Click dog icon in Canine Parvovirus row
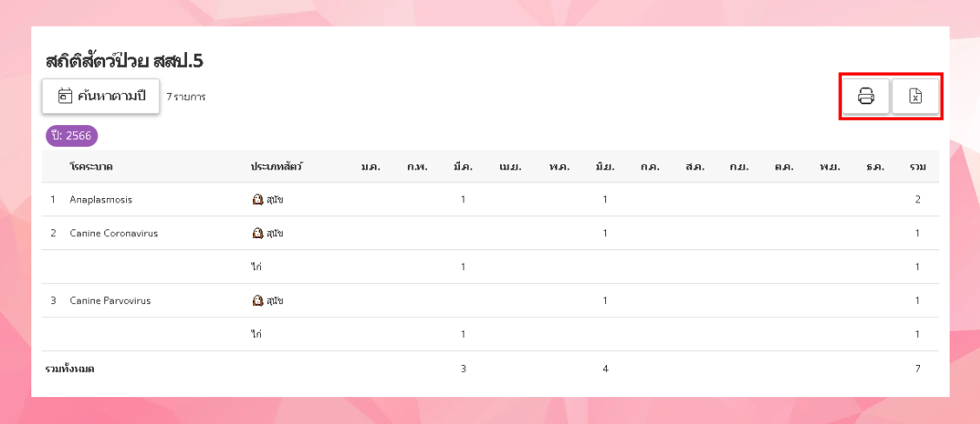Viewport: 980px width, 424px height. [257, 301]
